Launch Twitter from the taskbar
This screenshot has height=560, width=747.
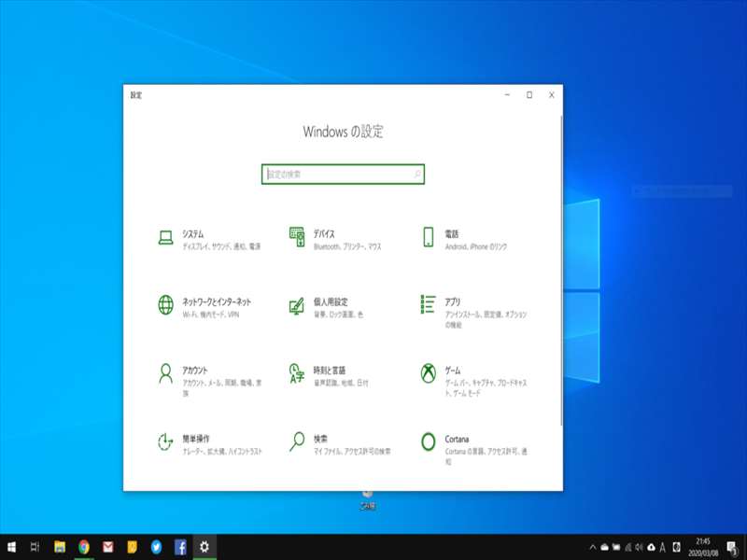[156, 547]
